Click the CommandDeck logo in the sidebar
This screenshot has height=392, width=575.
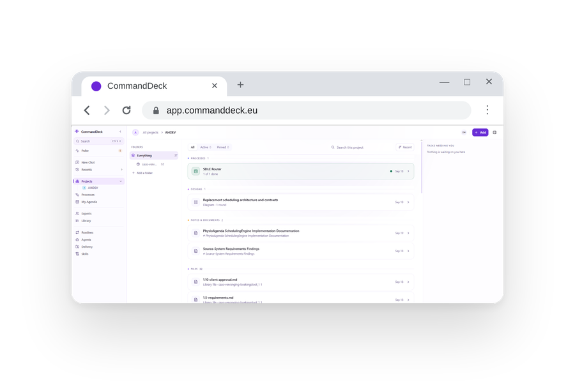pos(77,131)
